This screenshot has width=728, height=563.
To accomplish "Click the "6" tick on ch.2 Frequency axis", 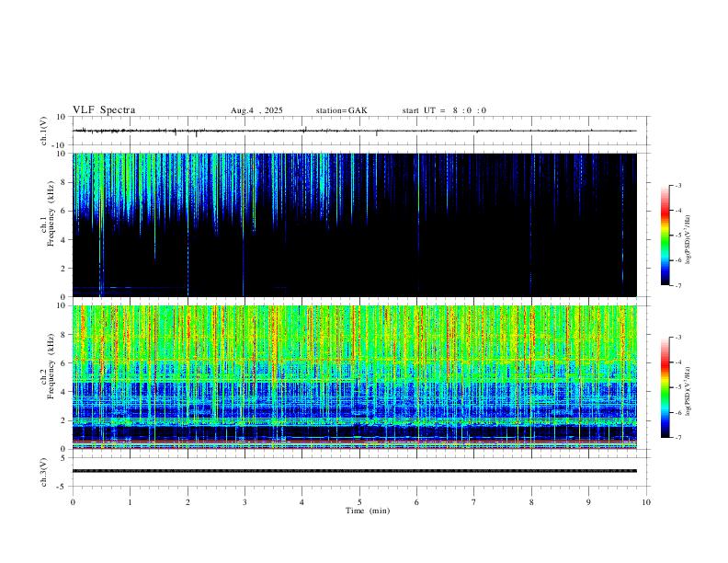I will click(x=64, y=363).
